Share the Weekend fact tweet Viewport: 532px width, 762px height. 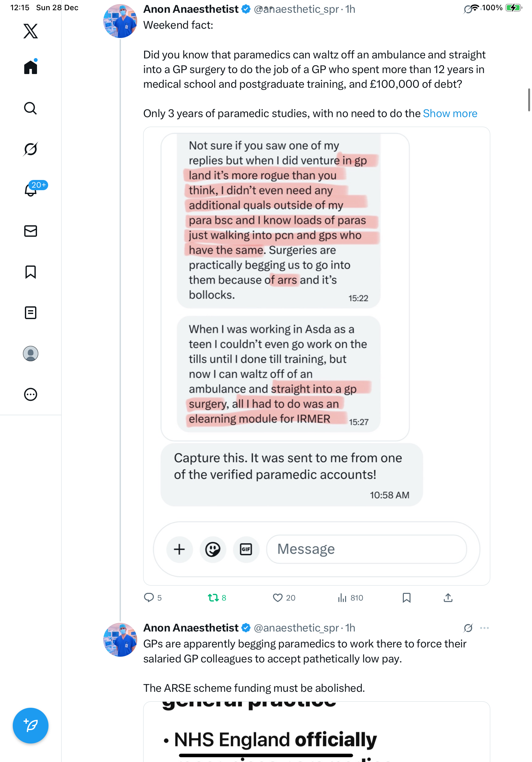[x=448, y=598]
